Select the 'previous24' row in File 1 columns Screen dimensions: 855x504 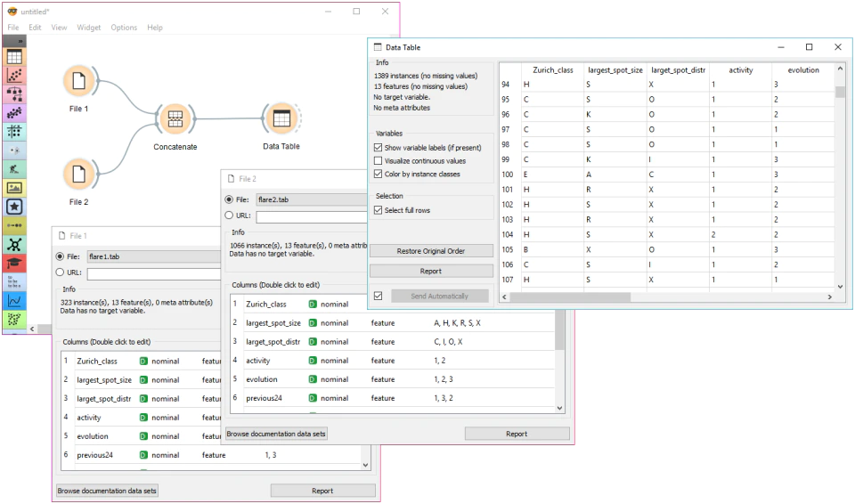tap(211, 455)
